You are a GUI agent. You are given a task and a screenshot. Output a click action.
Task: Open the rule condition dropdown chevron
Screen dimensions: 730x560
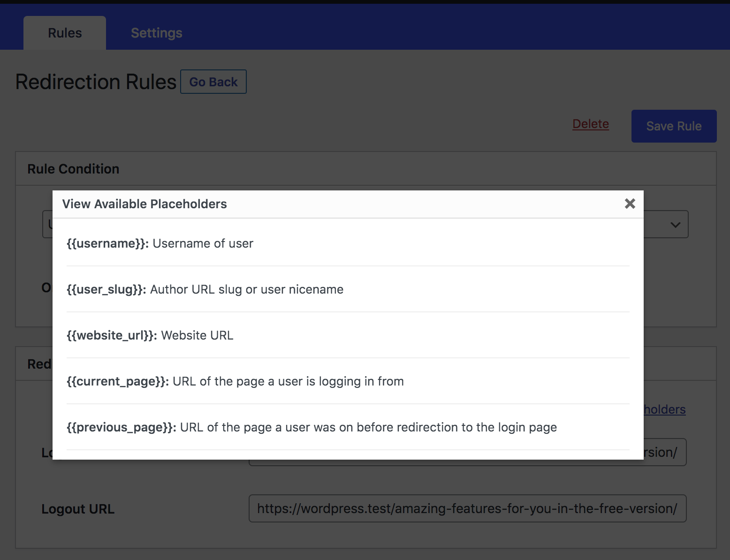pos(675,224)
